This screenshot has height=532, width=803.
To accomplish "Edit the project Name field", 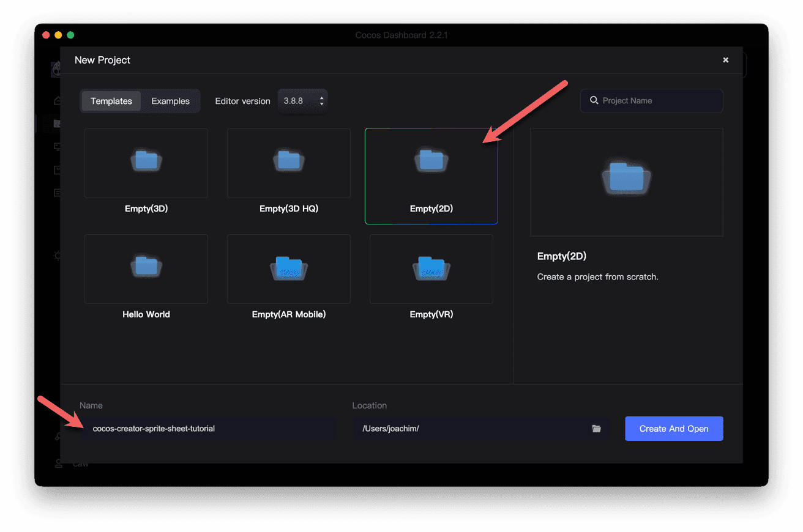I will [209, 429].
